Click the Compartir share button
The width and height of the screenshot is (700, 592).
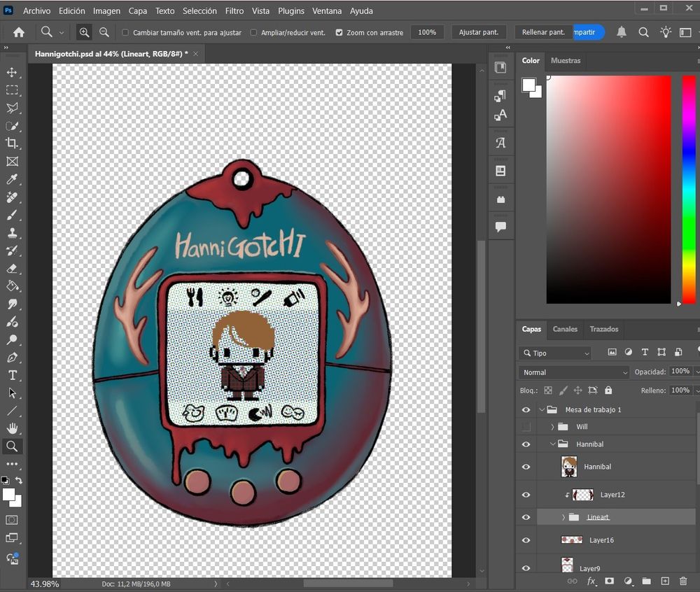[589, 32]
